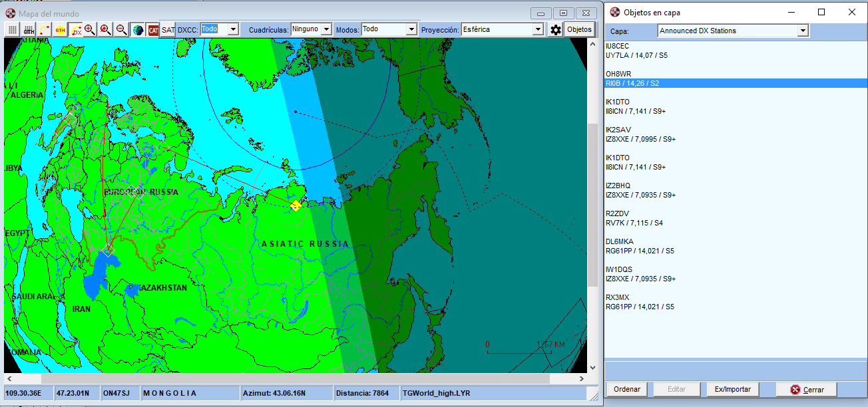Click the grid display toolbar icon
Screen dimensions: 868x407
[x=12, y=30]
